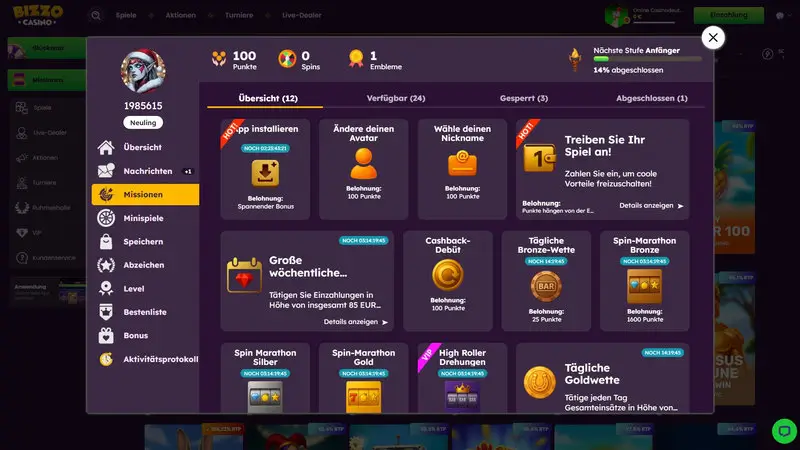This screenshot has height=450, width=800.
Task: Open the Spin-Marathon Bronze slot icon
Action: (x=644, y=286)
